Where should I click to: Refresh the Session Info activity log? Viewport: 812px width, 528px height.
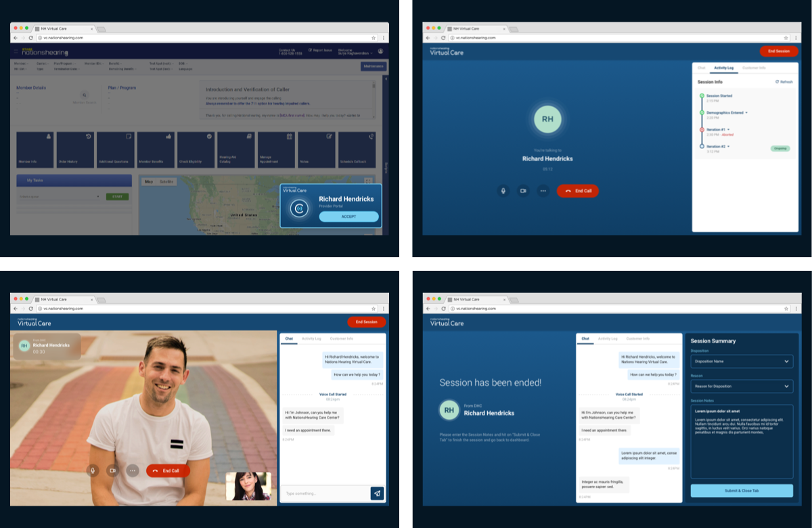(784, 82)
